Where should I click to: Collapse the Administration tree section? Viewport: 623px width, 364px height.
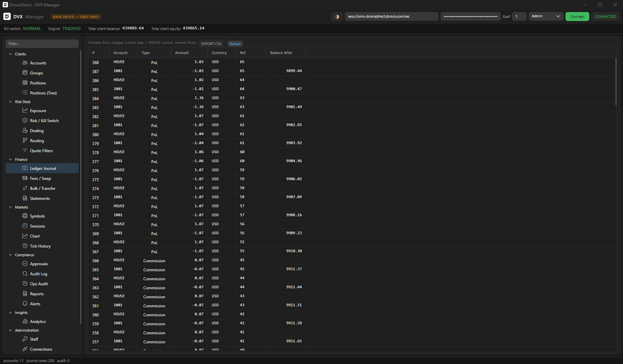tap(11, 330)
